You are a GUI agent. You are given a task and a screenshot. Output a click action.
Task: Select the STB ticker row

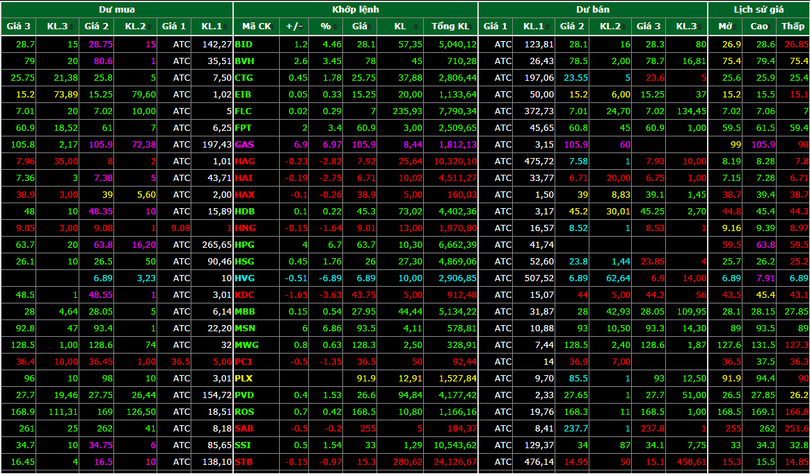pos(244,461)
